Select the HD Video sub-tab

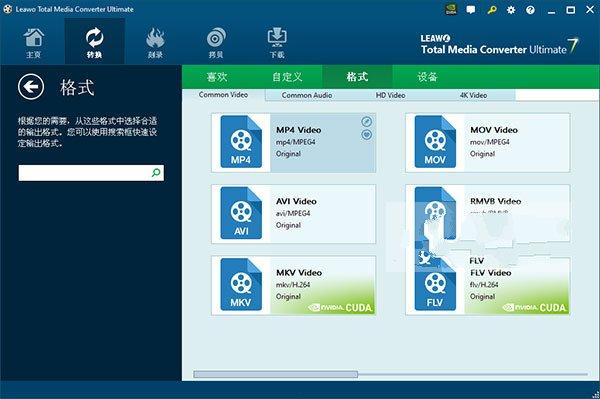[x=390, y=95]
